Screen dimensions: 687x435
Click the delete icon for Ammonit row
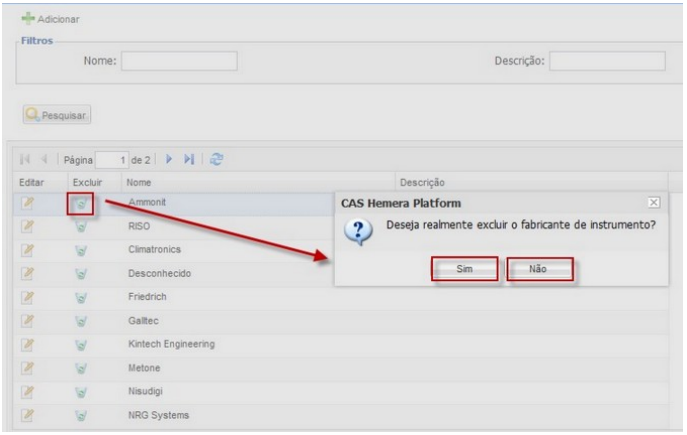(x=83, y=204)
